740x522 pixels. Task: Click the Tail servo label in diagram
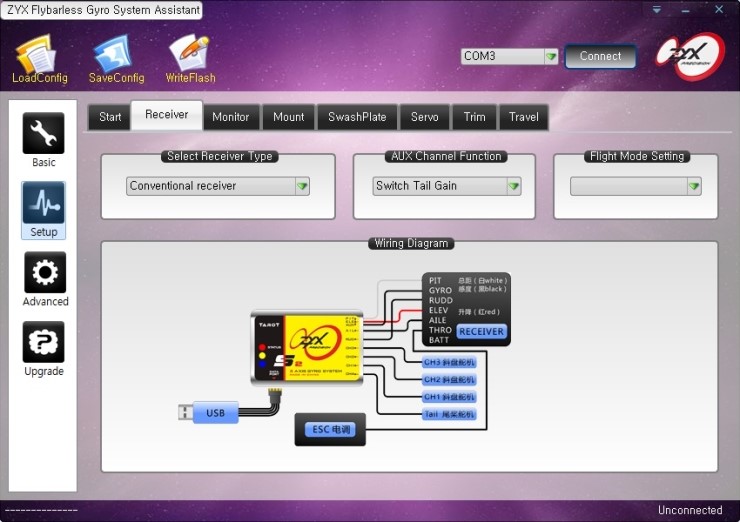[449, 414]
